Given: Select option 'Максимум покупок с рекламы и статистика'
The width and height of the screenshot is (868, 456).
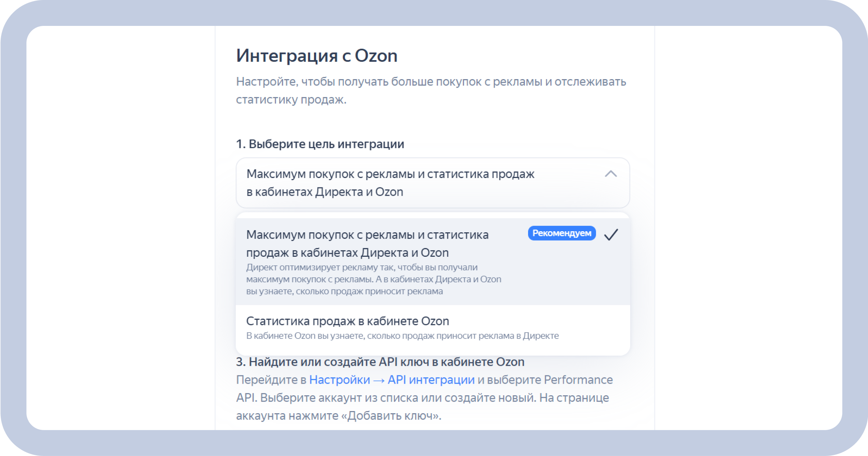Looking at the screenshot, I should [433, 262].
